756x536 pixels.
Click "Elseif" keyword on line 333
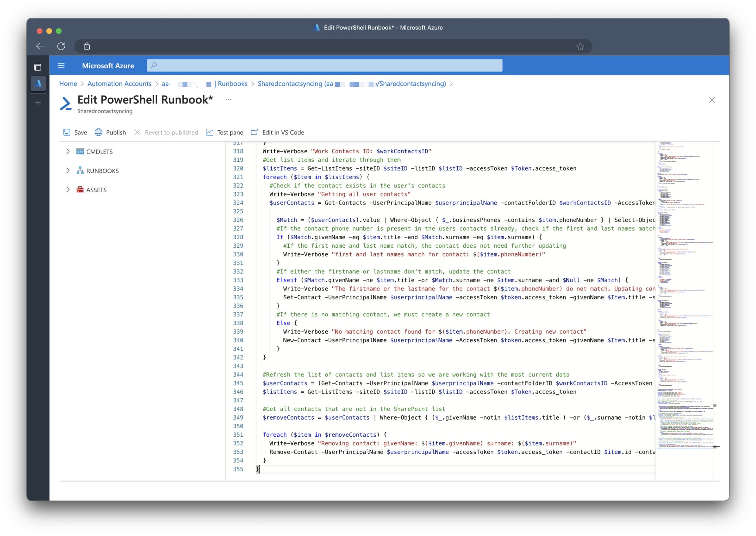(287, 280)
